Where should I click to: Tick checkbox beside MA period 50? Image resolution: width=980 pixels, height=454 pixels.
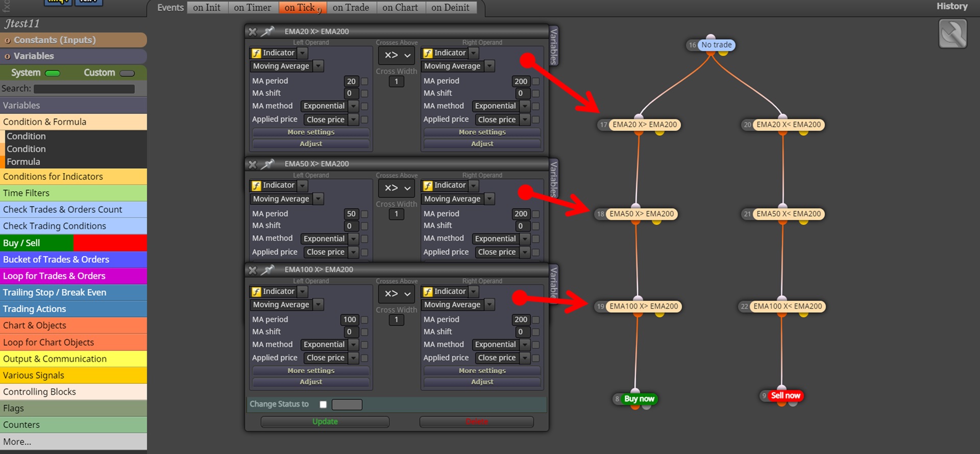click(x=364, y=214)
